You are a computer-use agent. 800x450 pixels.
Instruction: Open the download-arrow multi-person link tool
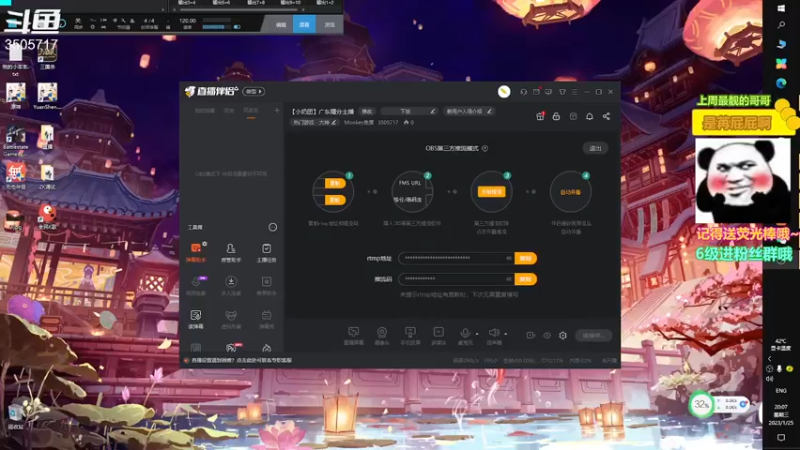coord(231,286)
